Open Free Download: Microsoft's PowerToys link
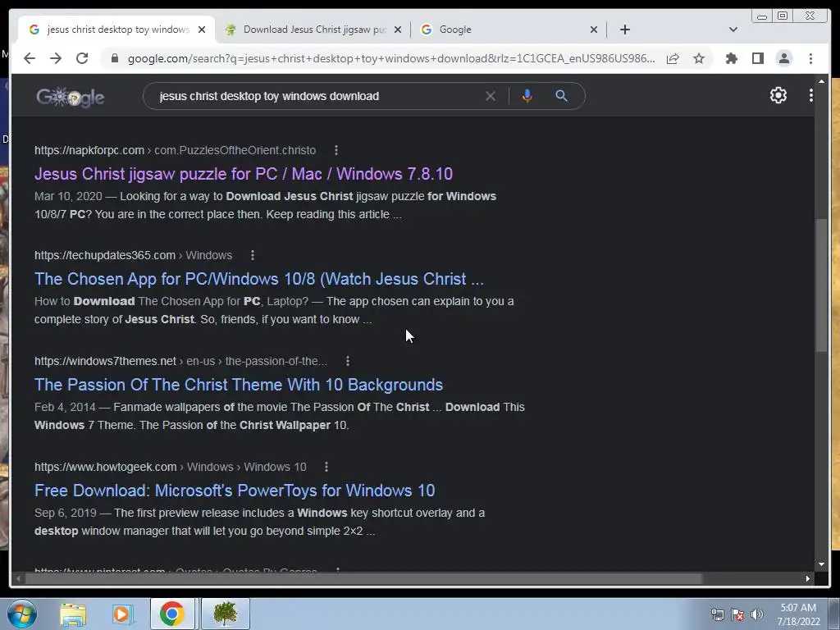840x630 pixels. [x=235, y=491]
